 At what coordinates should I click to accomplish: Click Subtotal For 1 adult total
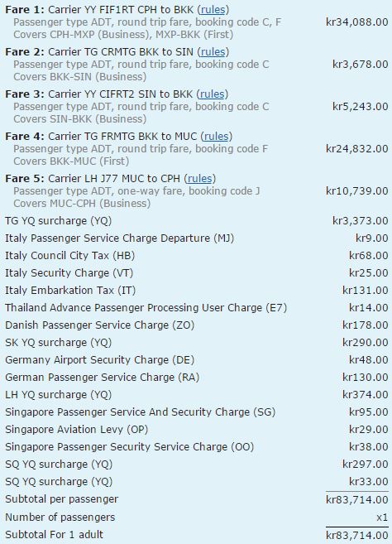(x=357, y=536)
